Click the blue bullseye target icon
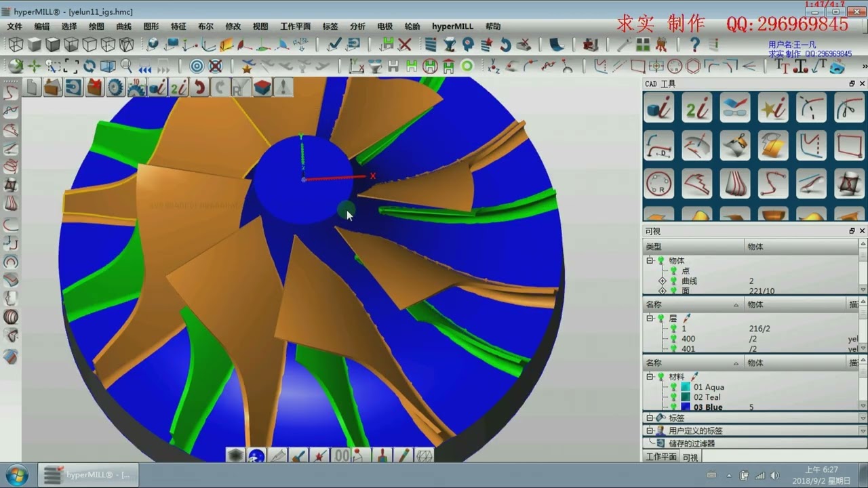The width and height of the screenshot is (868, 488). [x=197, y=66]
